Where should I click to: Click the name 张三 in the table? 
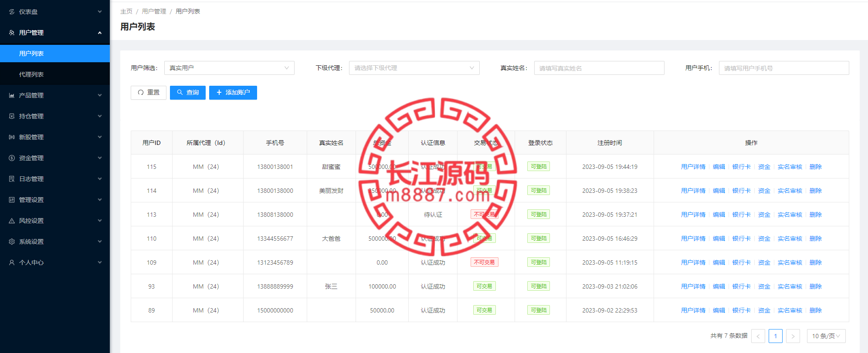coord(331,286)
